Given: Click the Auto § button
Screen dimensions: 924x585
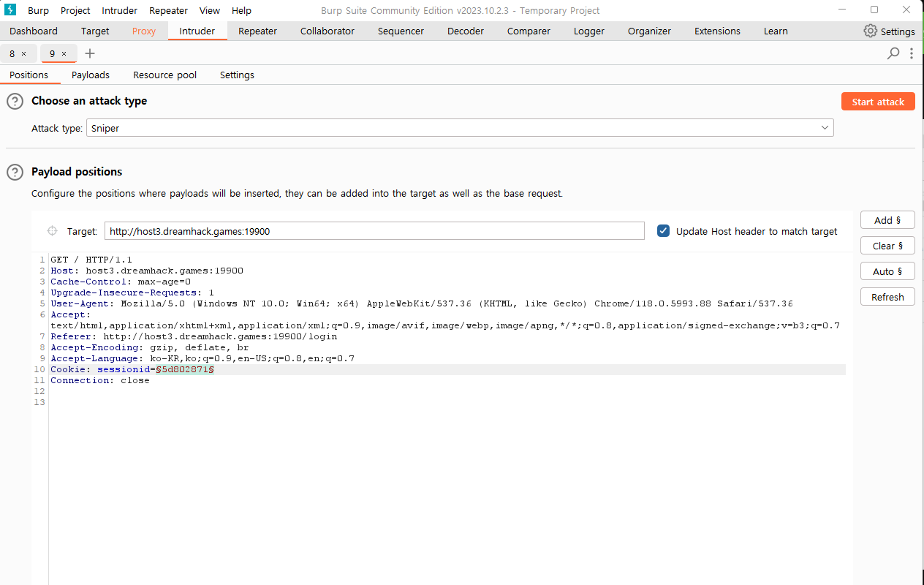Looking at the screenshot, I should tap(887, 271).
